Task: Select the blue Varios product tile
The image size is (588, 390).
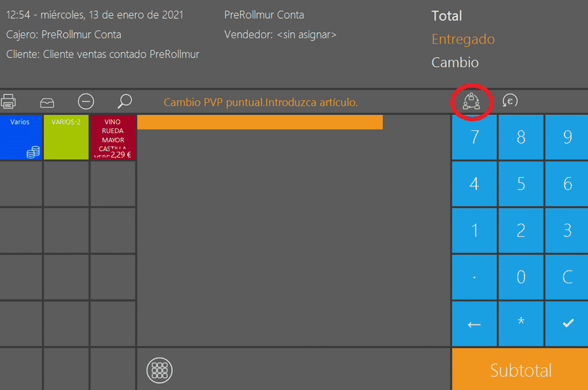Action: tap(21, 137)
